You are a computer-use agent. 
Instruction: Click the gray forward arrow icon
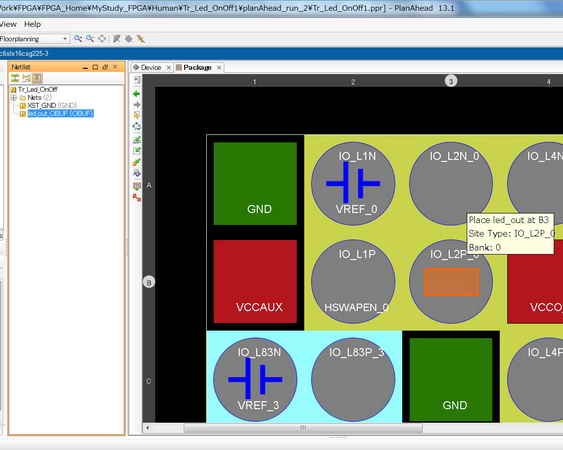click(137, 105)
